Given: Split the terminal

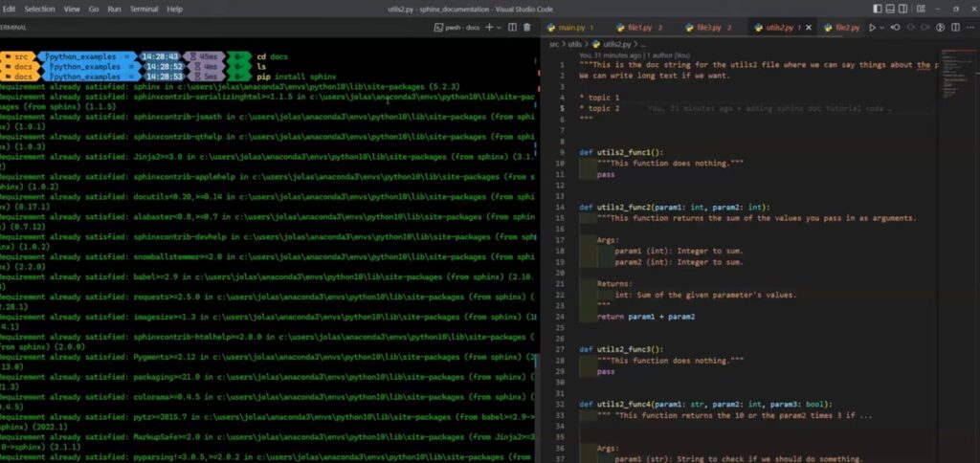Looking at the screenshot, I should [513, 28].
